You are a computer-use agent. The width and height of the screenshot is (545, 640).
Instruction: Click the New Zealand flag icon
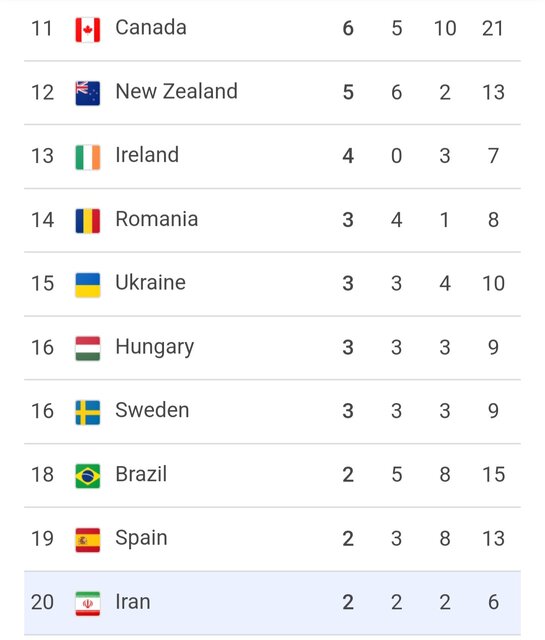88,93
